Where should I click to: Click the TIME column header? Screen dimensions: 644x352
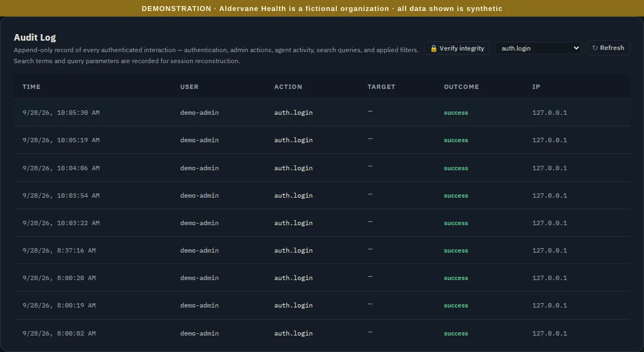32,87
